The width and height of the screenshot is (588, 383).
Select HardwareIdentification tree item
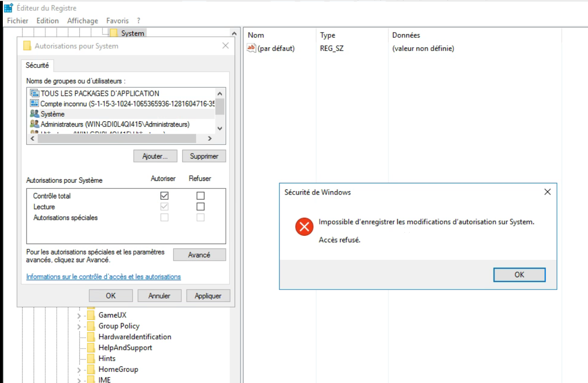[135, 337]
